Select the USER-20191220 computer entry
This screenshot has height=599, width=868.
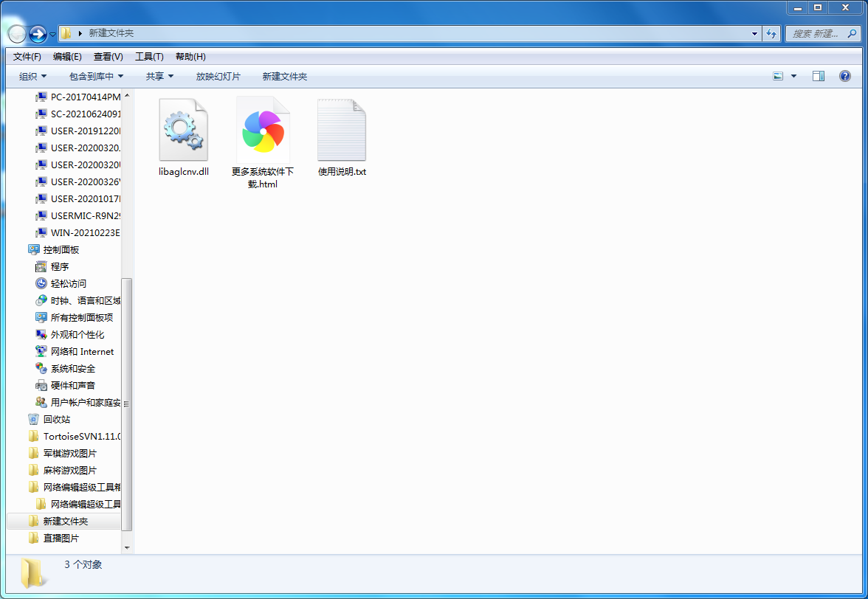pyautogui.click(x=78, y=131)
